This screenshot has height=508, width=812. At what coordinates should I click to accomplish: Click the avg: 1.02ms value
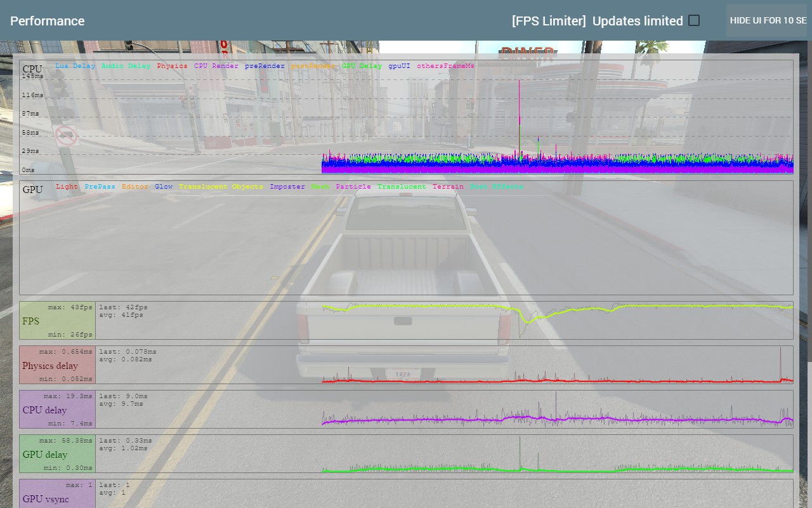tap(126, 448)
